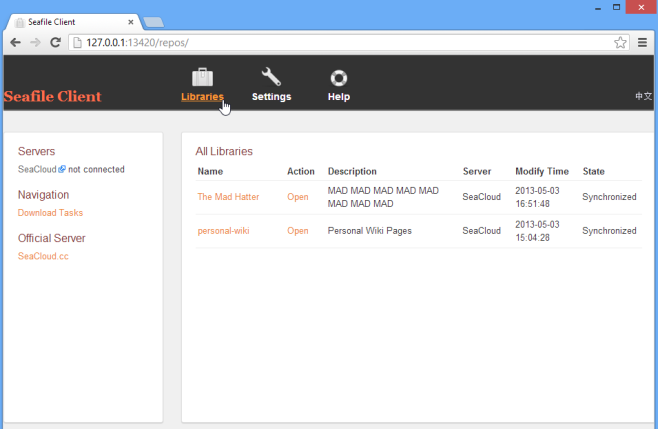Open the personal-wiki library name
The image size is (658, 429).
[x=223, y=231]
